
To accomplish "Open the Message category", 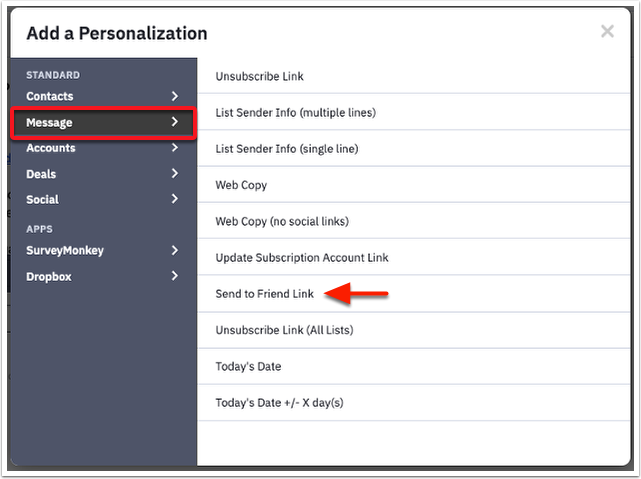I will (x=50, y=122).
